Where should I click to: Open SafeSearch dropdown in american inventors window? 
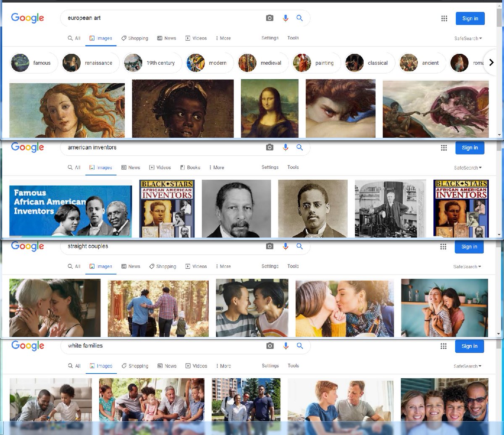pyautogui.click(x=468, y=168)
